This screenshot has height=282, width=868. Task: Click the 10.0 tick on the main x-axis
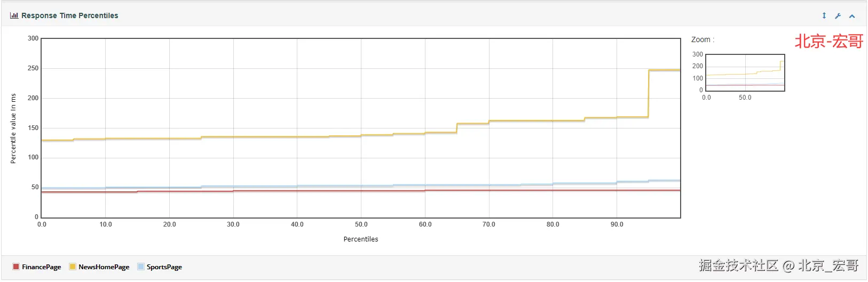coord(106,224)
